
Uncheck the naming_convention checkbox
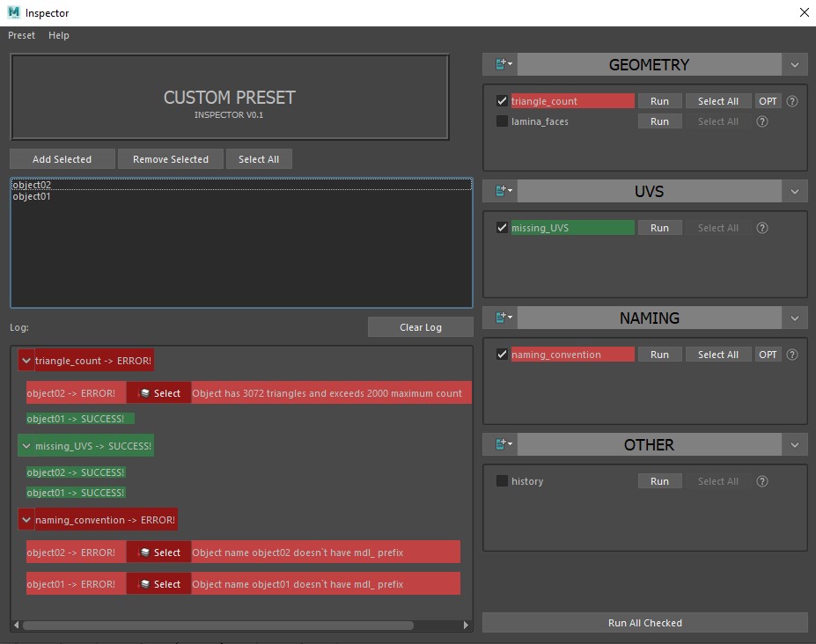[x=503, y=354]
